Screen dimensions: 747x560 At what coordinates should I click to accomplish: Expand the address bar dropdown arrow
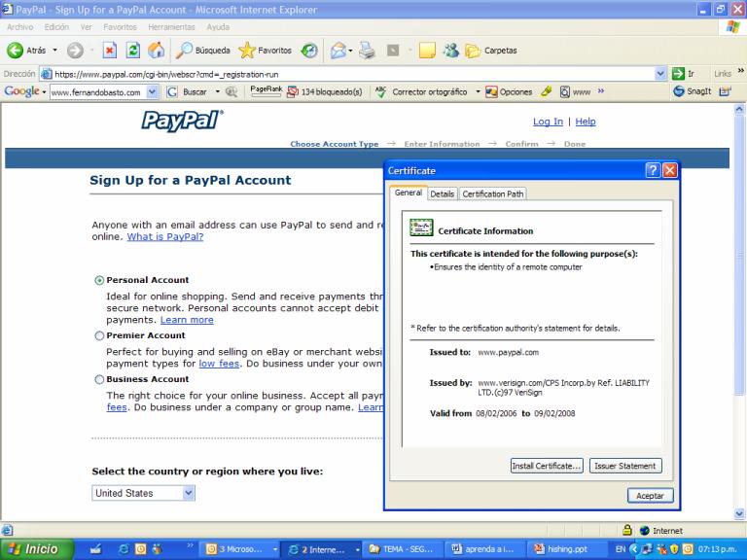[x=660, y=74]
